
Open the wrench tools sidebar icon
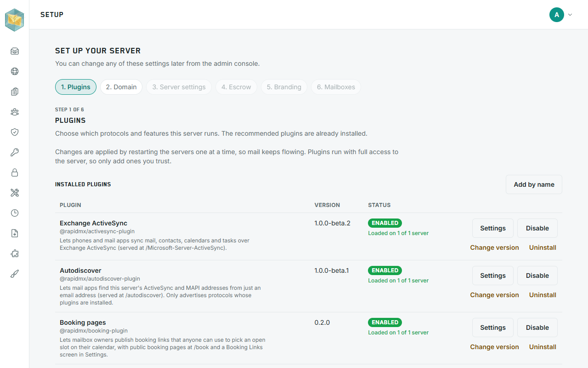[15, 193]
